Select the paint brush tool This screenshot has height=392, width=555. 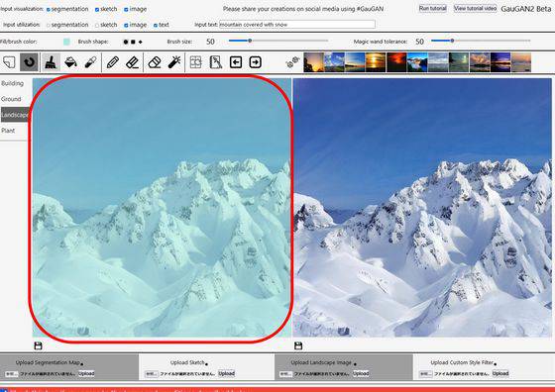(51, 62)
